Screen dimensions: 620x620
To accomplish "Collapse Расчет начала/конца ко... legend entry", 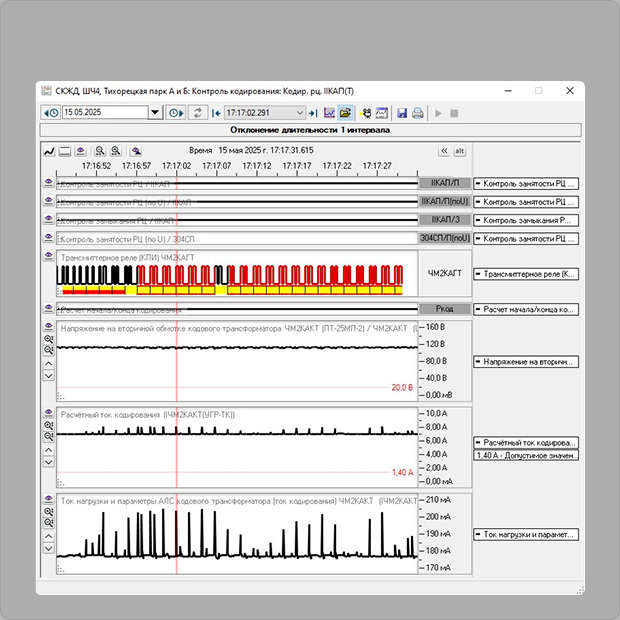I will pos(478,309).
